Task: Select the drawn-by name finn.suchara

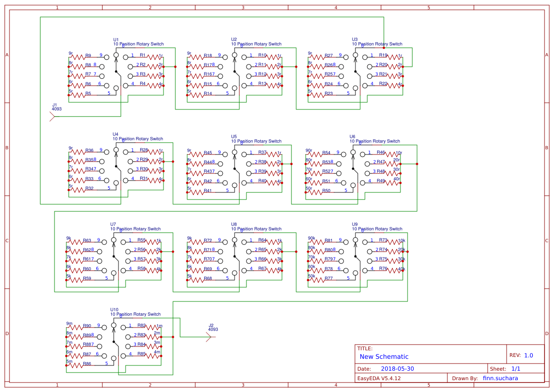Action: pyautogui.click(x=500, y=378)
